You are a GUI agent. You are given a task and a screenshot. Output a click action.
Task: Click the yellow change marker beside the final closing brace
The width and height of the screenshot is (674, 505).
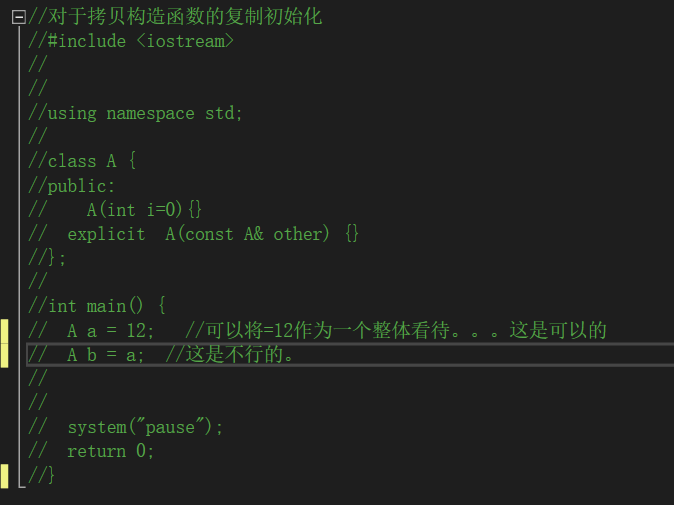[4, 475]
